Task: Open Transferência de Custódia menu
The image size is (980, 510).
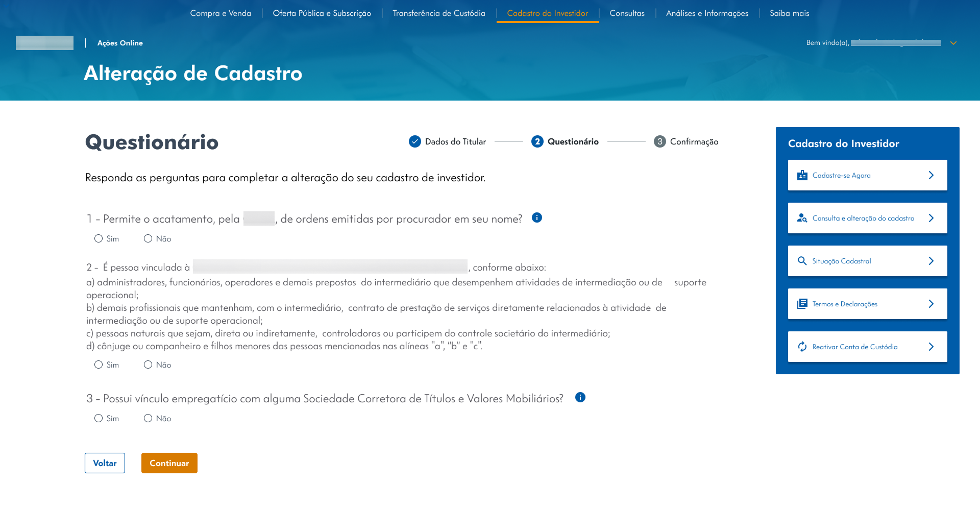Action: click(x=439, y=13)
